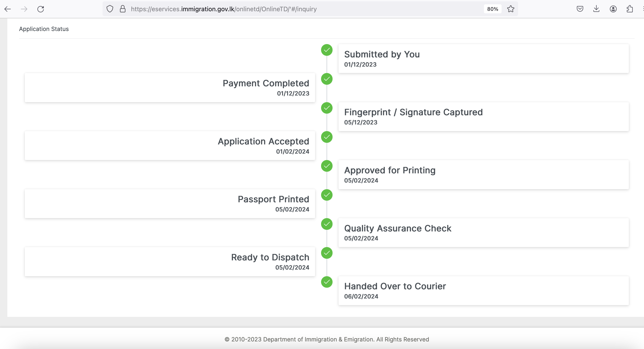Click date under Ready to Dispatch
Viewport: 644px width, 349px height.
292,267
